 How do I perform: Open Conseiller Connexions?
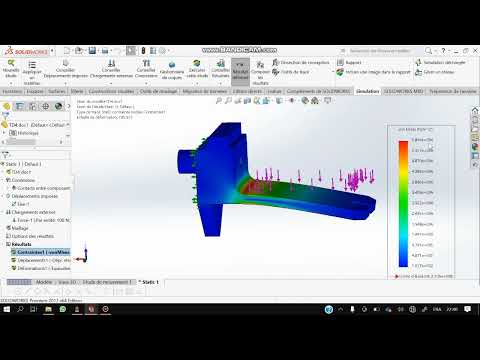click(146, 69)
